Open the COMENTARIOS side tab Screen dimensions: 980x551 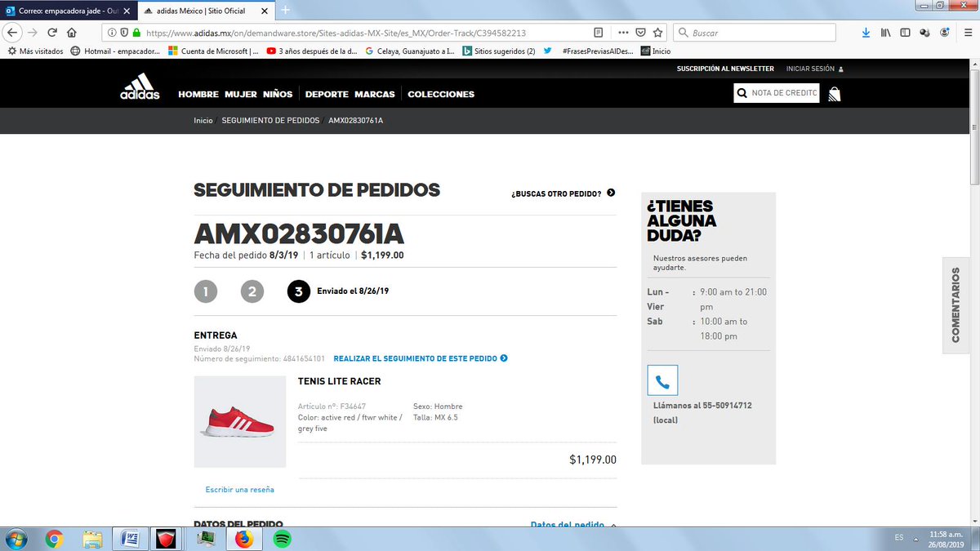click(x=955, y=305)
